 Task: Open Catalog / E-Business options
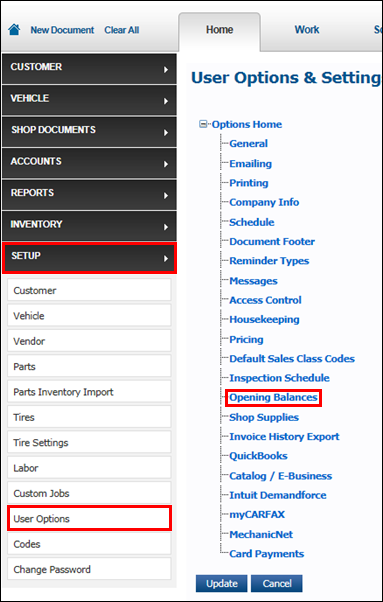tap(281, 476)
